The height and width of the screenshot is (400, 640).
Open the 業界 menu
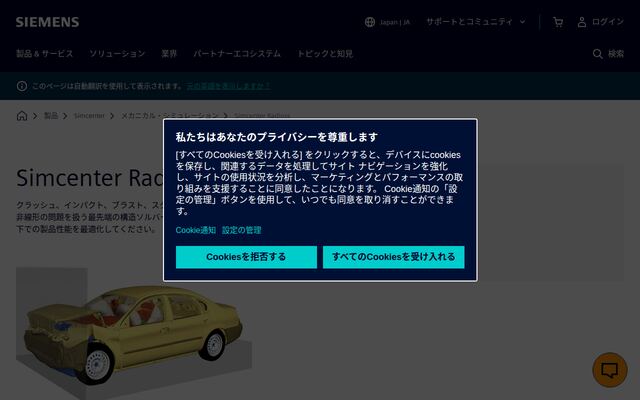click(x=169, y=54)
